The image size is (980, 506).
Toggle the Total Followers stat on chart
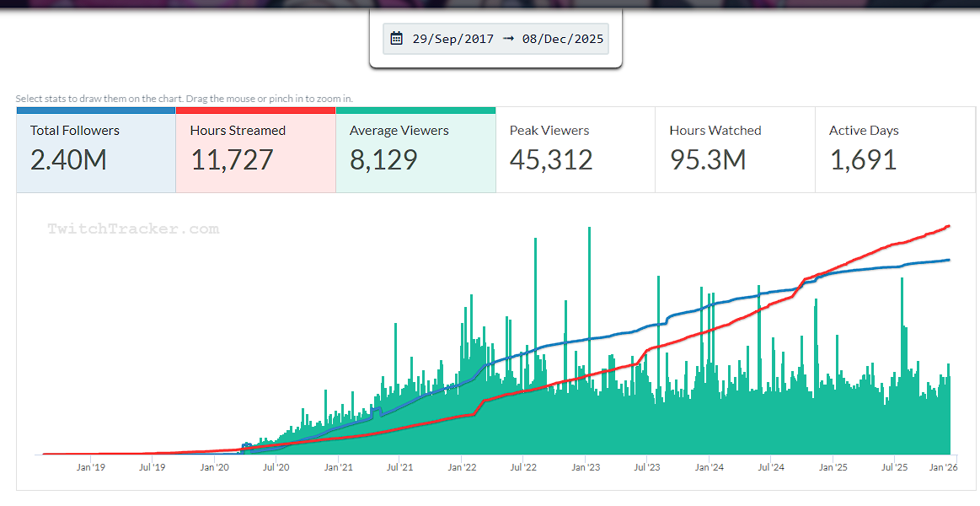click(95, 150)
